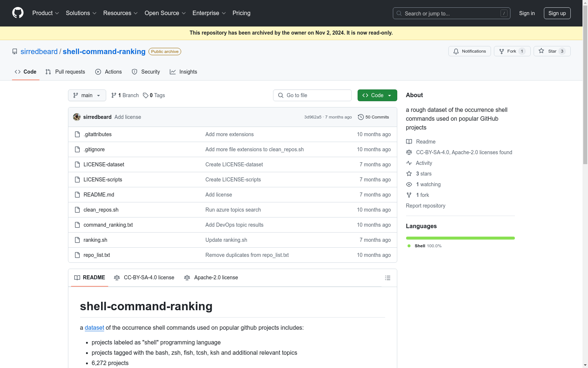Viewport: 588px width, 368px height.
Task: Click the Sign in link
Action: (x=527, y=13)
